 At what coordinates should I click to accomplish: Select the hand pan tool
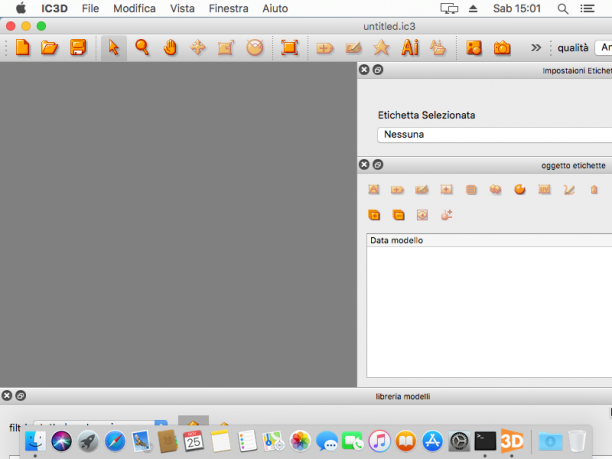[x=170, y=48]
